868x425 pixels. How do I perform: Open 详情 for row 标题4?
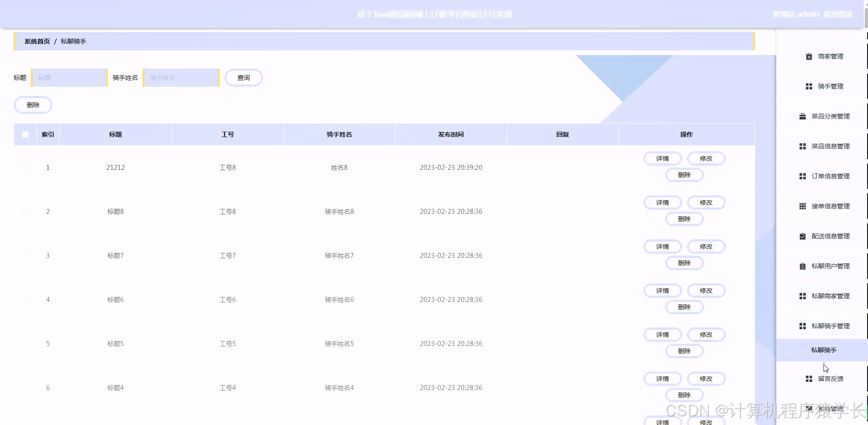[662, 379]
